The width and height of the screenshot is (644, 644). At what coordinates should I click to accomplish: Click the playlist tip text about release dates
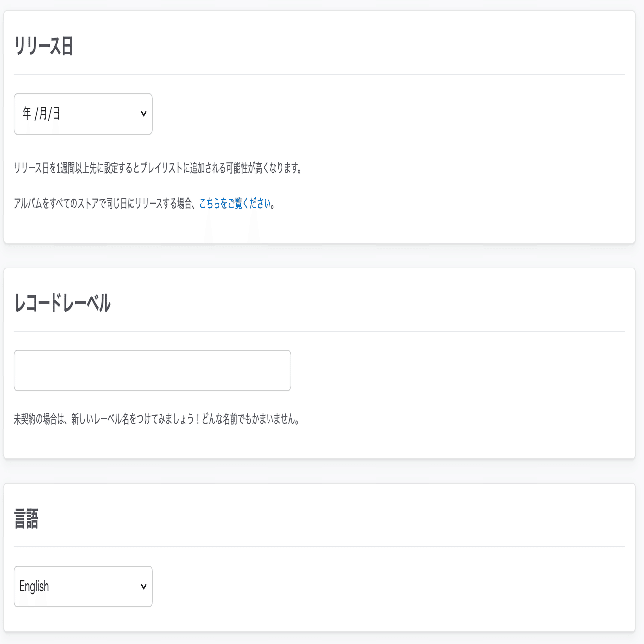158,169
